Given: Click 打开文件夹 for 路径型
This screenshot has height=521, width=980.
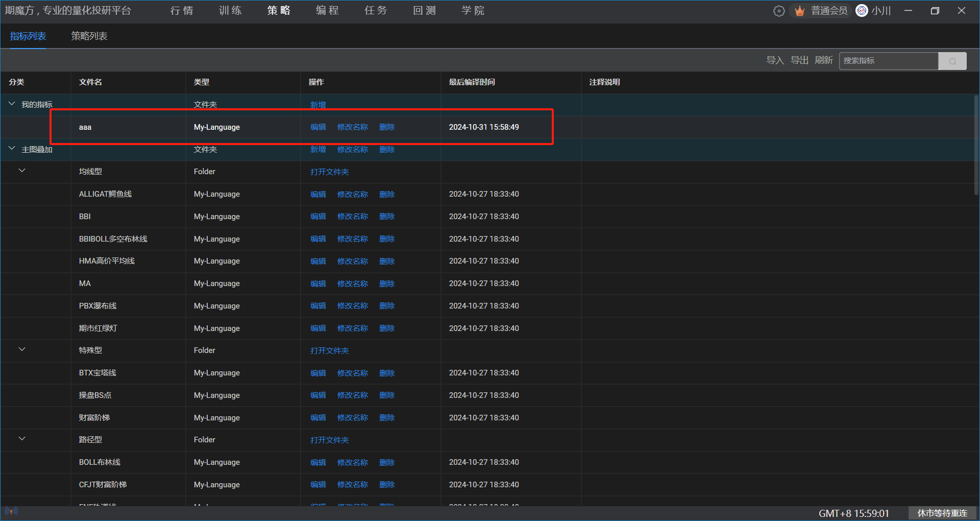Looking at the screenshot, I should (x=330, y=440).
